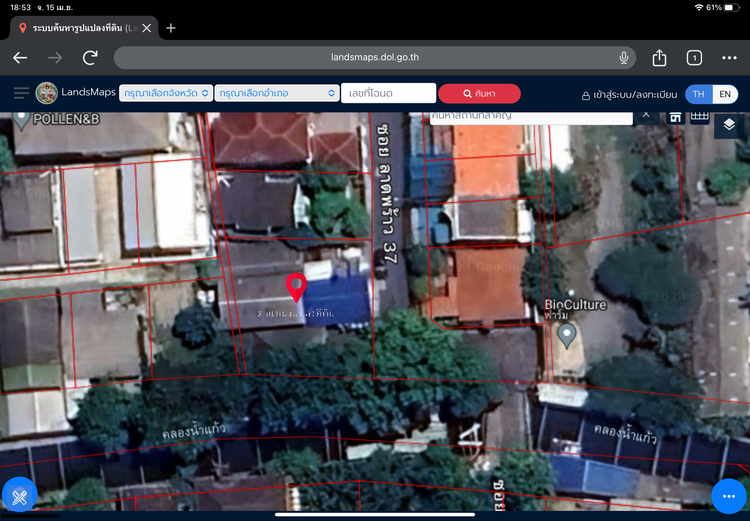Tap the microphone in address bar
Screen dimensions: 750x521
tap(624, 58)
